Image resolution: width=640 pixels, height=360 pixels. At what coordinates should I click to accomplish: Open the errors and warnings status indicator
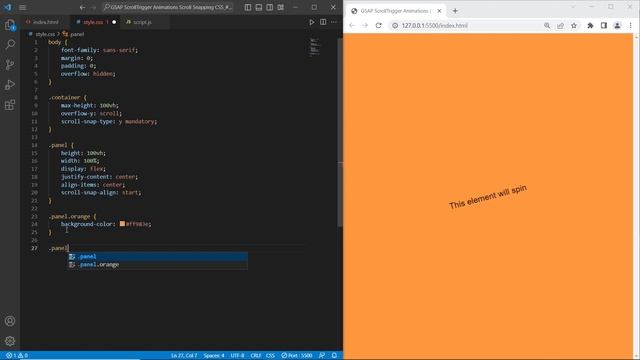pyautogui.click(x=17, y=356)
